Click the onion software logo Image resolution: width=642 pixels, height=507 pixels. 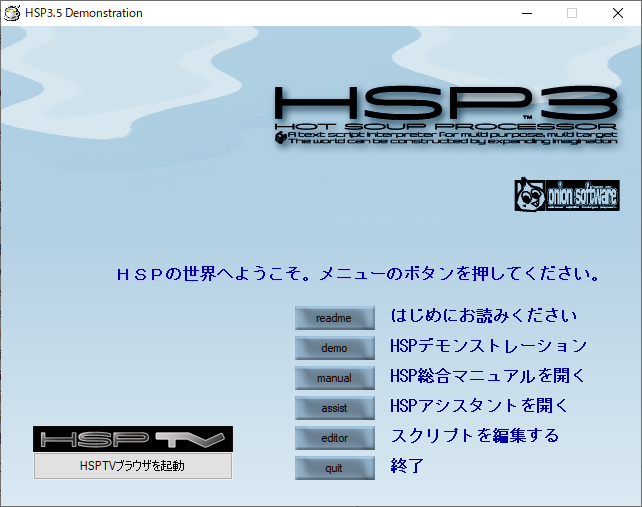(567, 195)
